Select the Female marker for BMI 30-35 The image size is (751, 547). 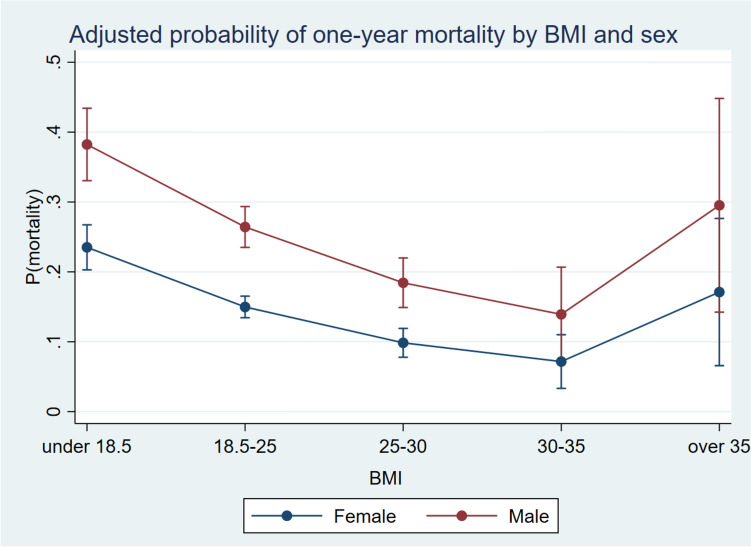click(560, 361)
